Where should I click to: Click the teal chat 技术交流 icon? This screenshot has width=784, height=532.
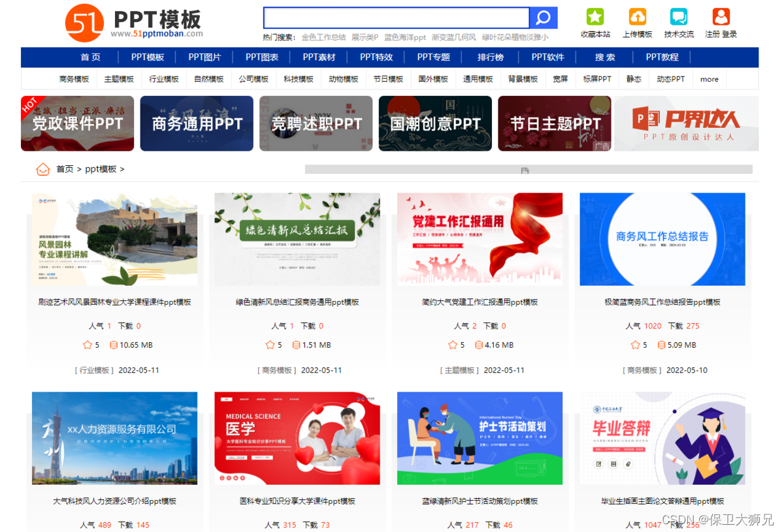679,17
